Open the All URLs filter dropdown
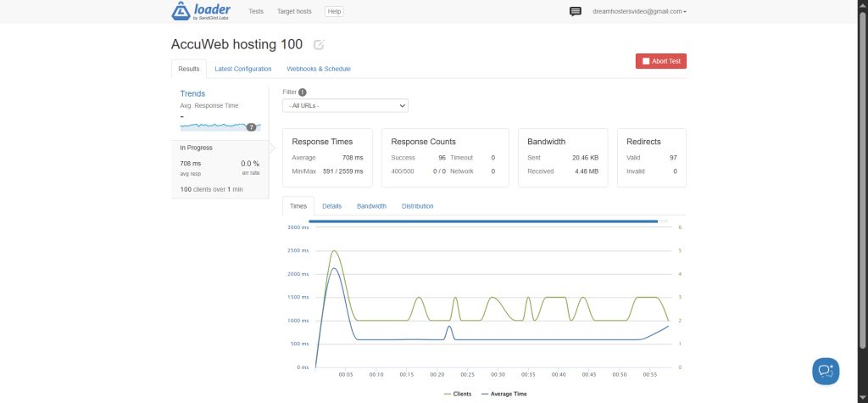The height and width of the screenshot is (403, 868). click(345, 105)
